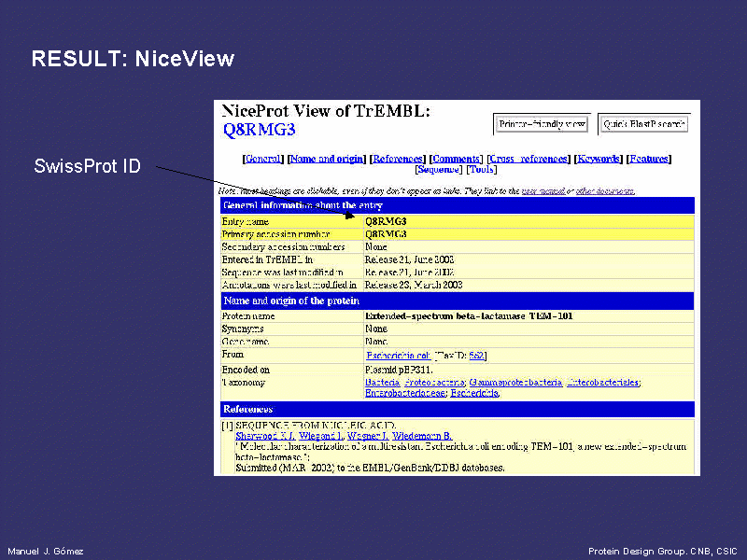The image size is (747, 560).
Task: Jump to the General section link
Action: pyautogui.click(x=263, y=159)
